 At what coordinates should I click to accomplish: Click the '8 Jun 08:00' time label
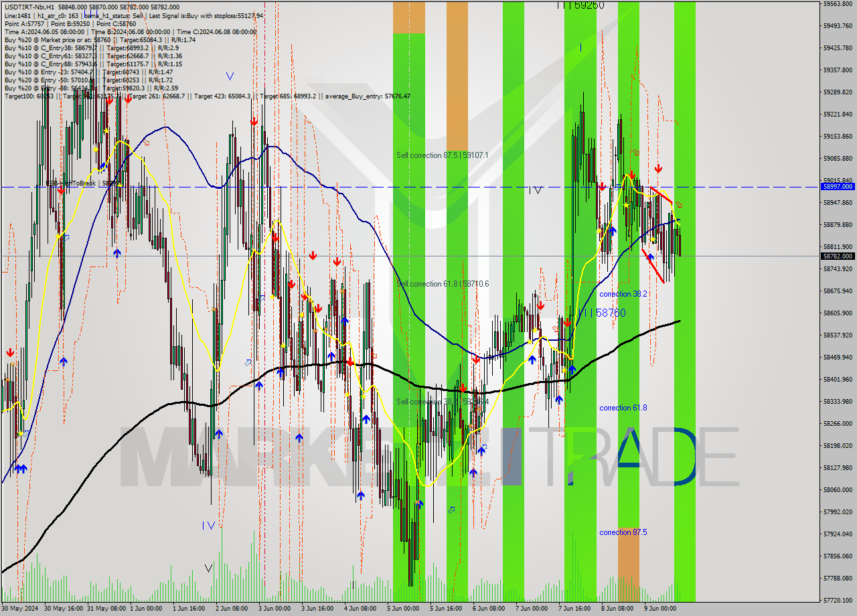tap(617, 609)
